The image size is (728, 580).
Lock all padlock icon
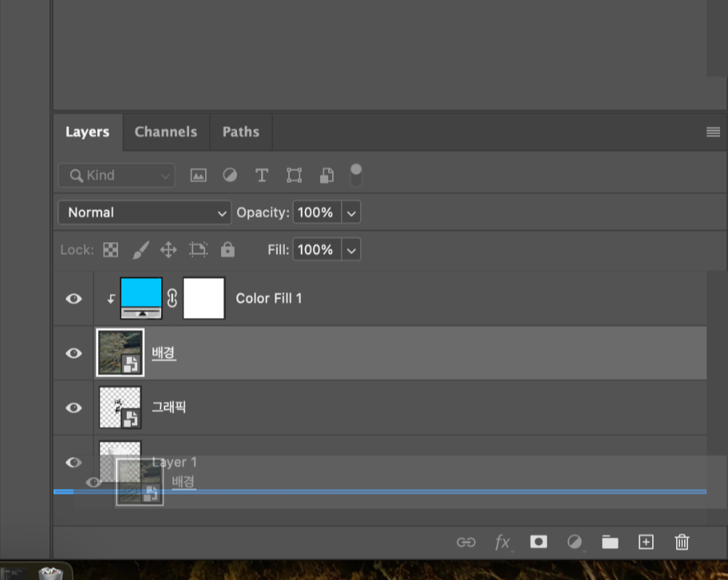227,249
